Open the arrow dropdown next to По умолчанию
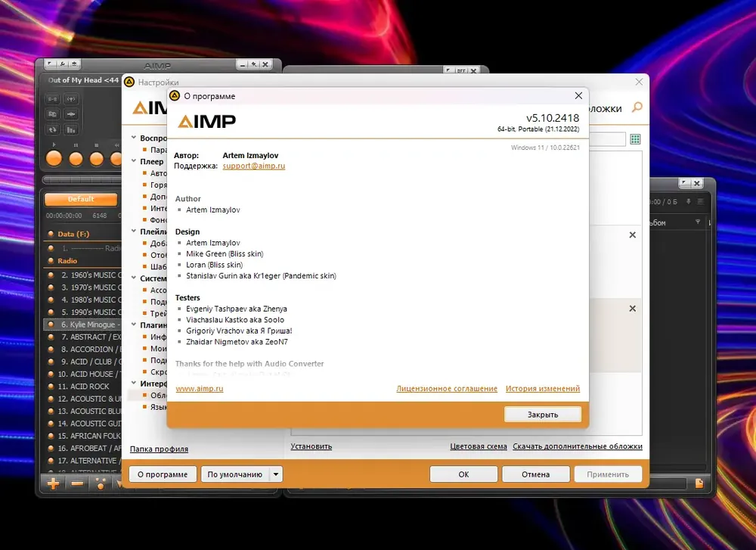 tap(276, 474)
